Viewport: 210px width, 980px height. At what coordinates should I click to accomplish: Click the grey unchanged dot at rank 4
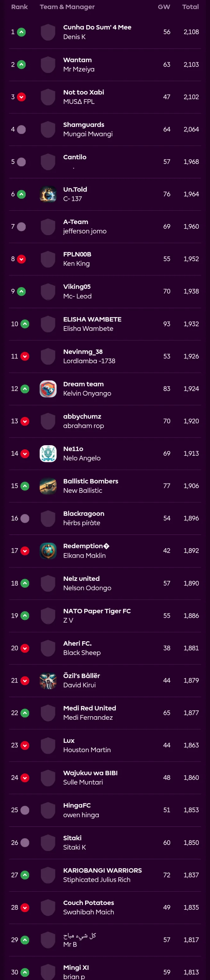[x=22, y=129]
